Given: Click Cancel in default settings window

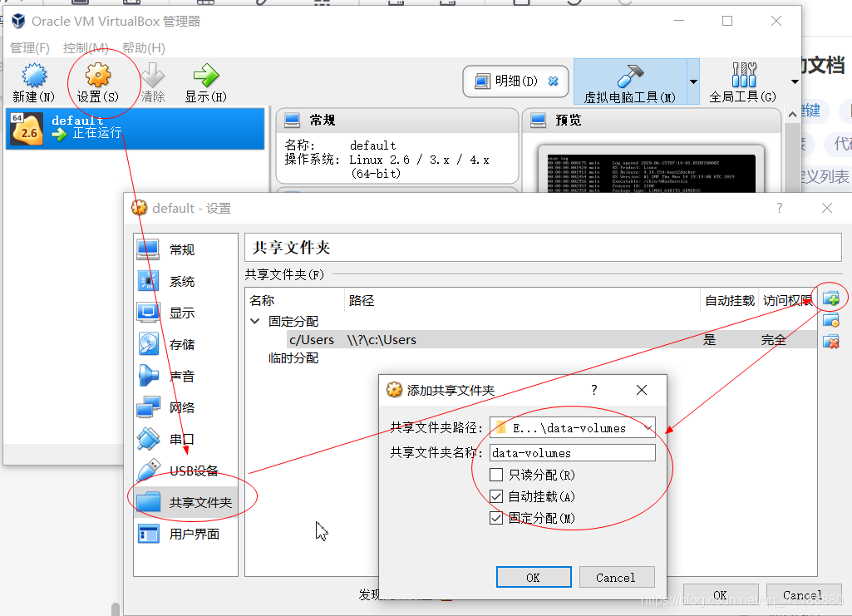Looking at the screenshot, I should [x=803, y=595].
